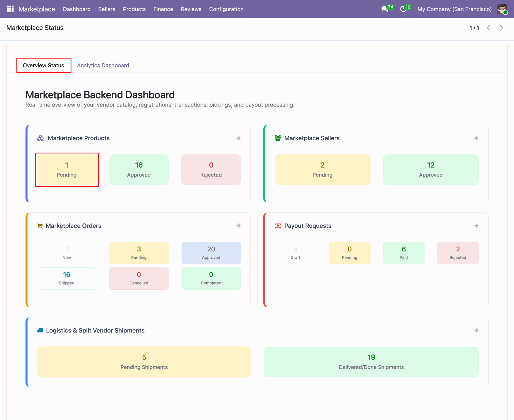The height and width of the screenshot is (420, 514).
Task: Open the 0 Cancelled orders tile
Action: (139, 278)
